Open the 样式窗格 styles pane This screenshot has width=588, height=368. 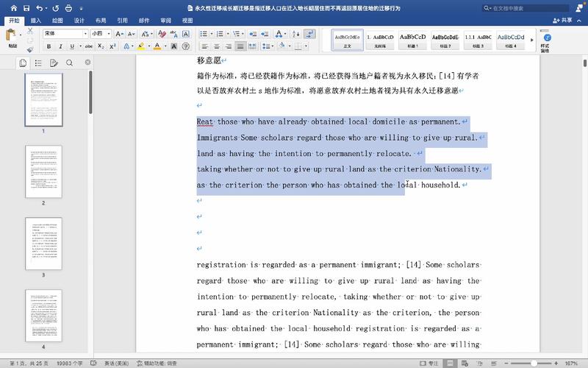(545, 41)
